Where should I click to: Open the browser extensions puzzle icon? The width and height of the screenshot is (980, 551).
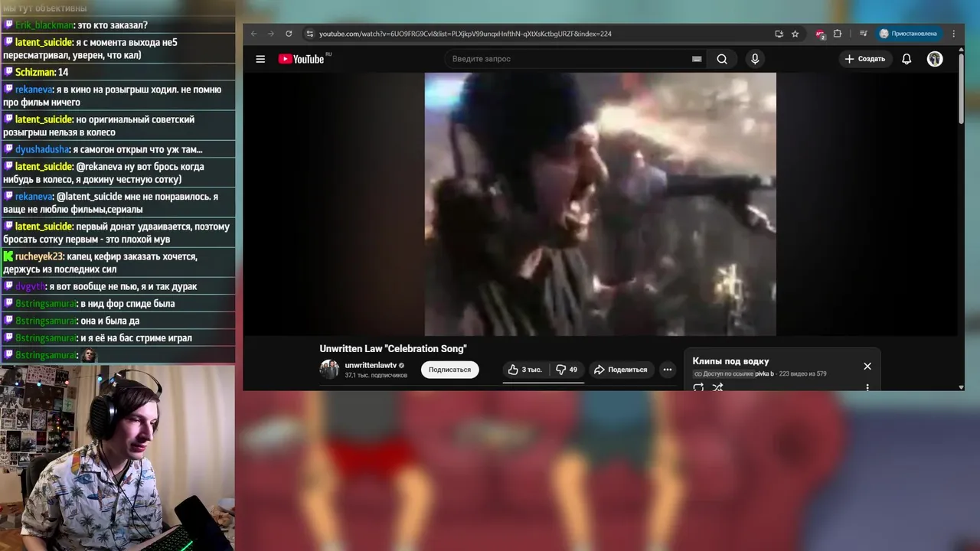(x=838, y=34)
